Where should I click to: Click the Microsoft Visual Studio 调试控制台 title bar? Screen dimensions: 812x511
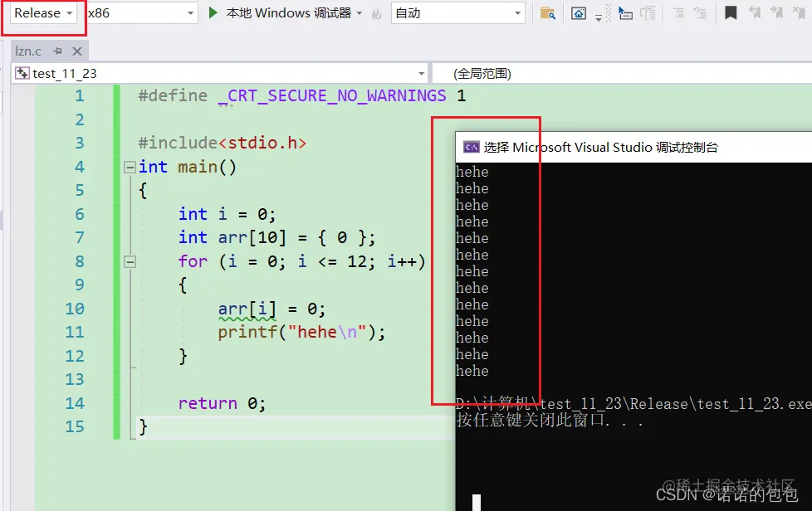pos(633,148)
